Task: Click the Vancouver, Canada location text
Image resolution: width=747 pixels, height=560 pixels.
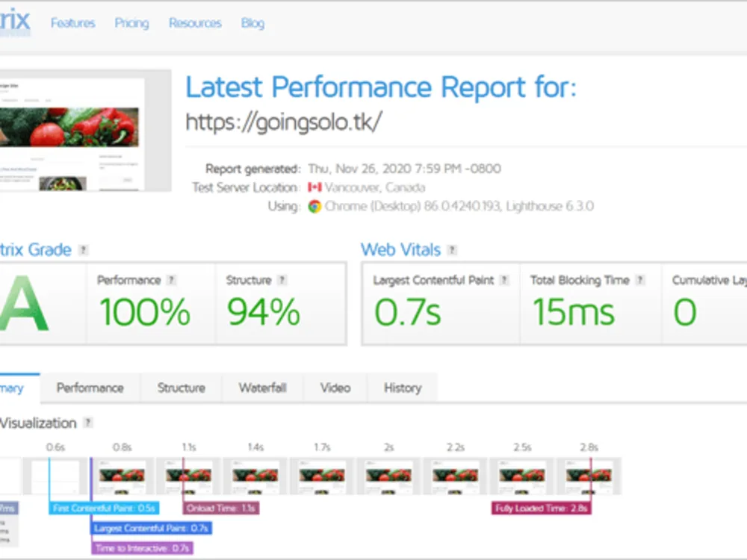Action: 375,187
